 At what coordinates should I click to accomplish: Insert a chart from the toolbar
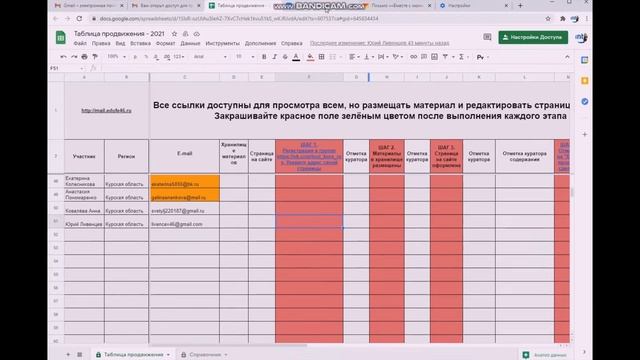pos(435,57)
